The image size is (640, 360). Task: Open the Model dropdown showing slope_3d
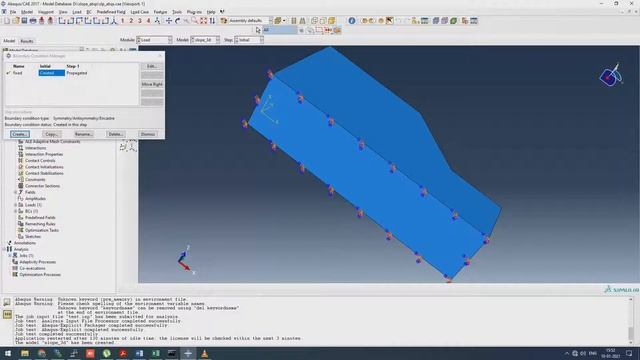(205, 40)
